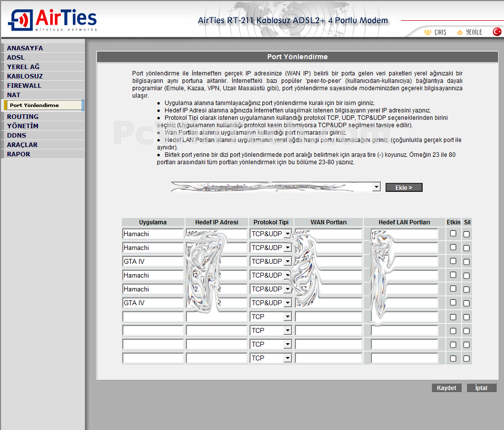
Task: Open protocol dropdown in first Hamachi row
Action: (271, 234)
